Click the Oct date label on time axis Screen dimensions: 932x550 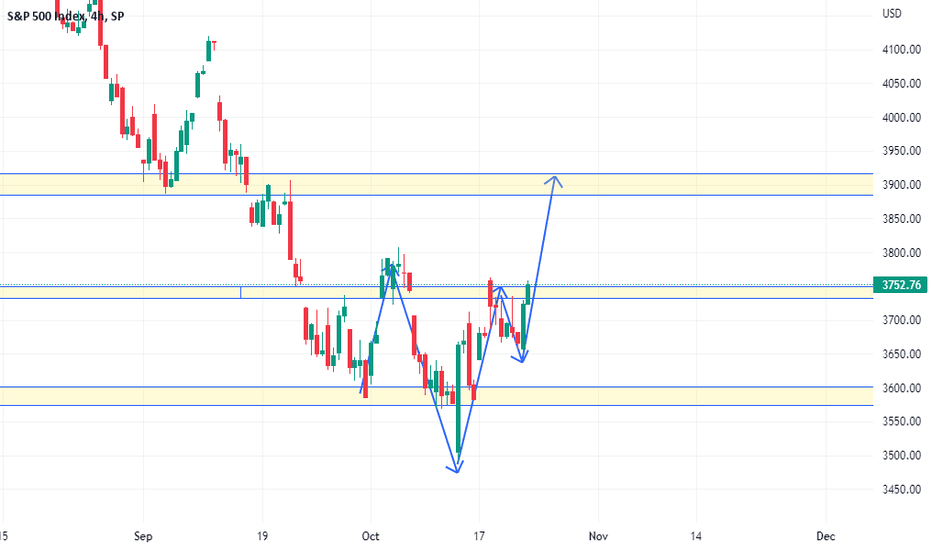click(x=370, y=536)
